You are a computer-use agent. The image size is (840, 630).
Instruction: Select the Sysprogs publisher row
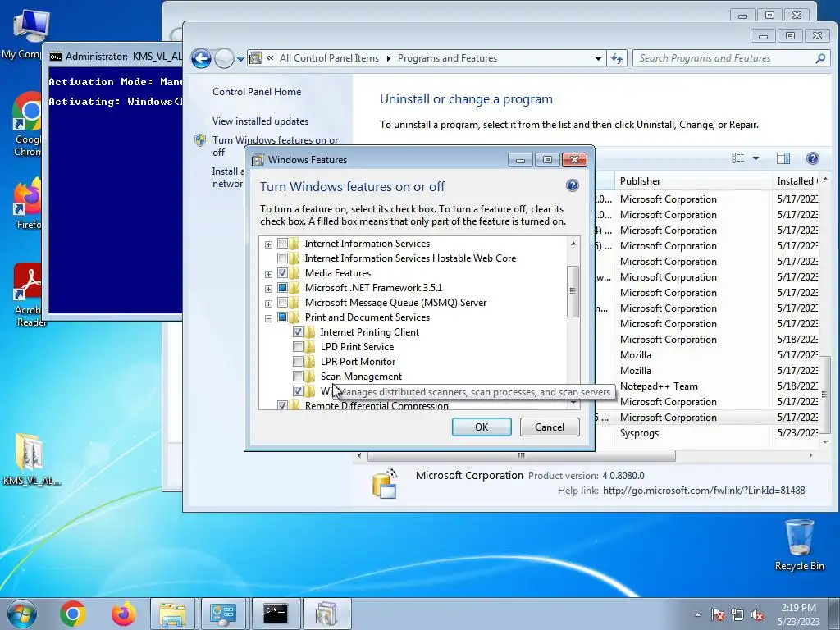(638, 433)
